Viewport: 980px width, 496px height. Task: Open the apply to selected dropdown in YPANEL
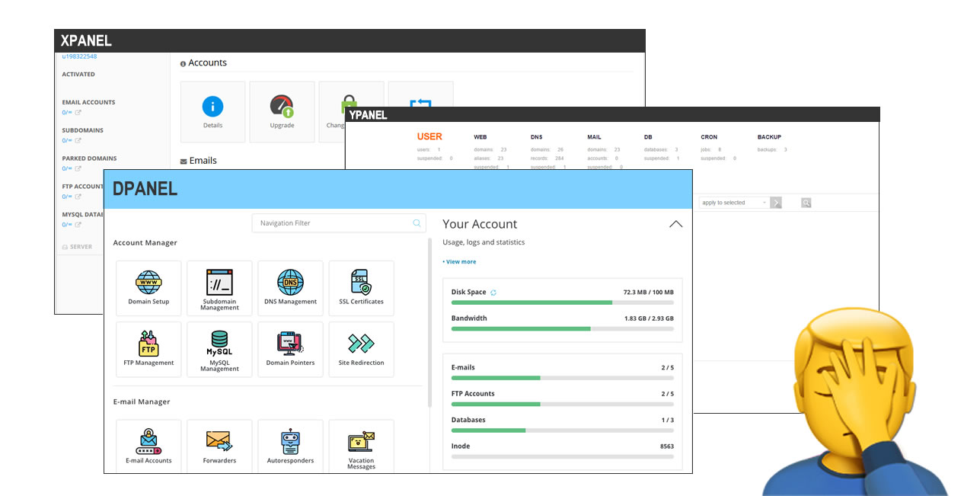(x=734, y=203)
